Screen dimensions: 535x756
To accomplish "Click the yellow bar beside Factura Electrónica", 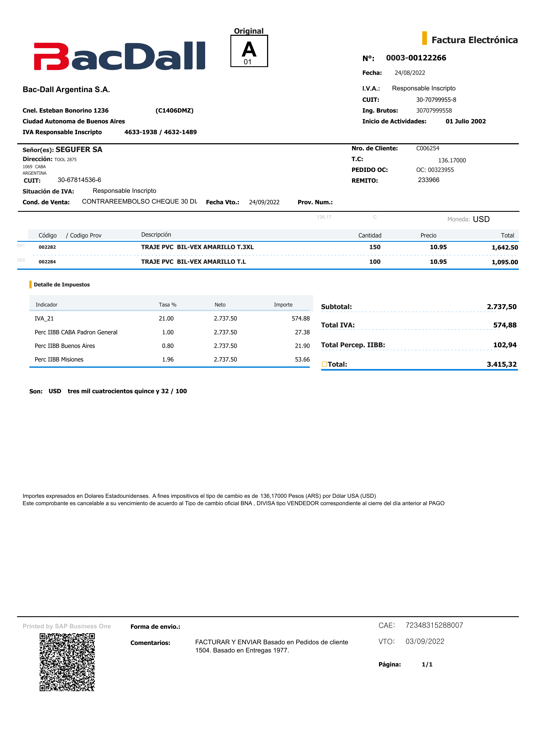I will point(424,38).
